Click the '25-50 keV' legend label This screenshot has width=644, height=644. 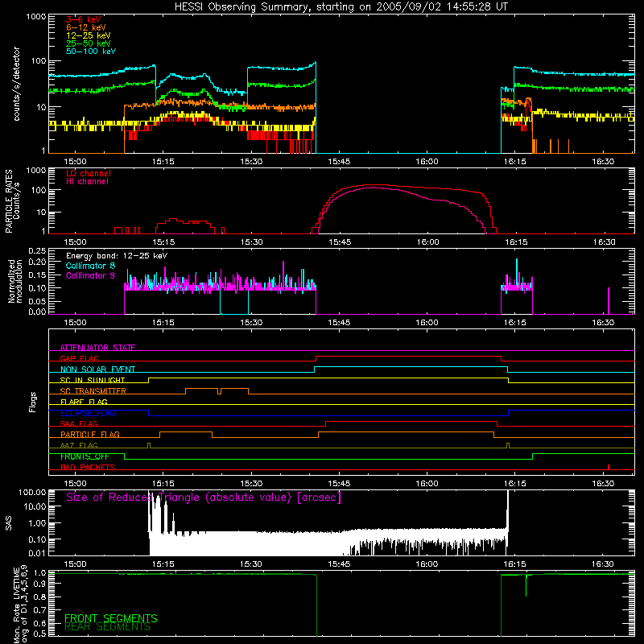point(89,43)
